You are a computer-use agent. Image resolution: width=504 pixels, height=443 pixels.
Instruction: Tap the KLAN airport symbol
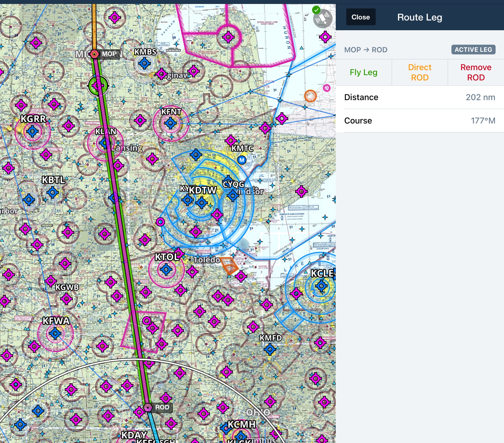pos(105,143)
